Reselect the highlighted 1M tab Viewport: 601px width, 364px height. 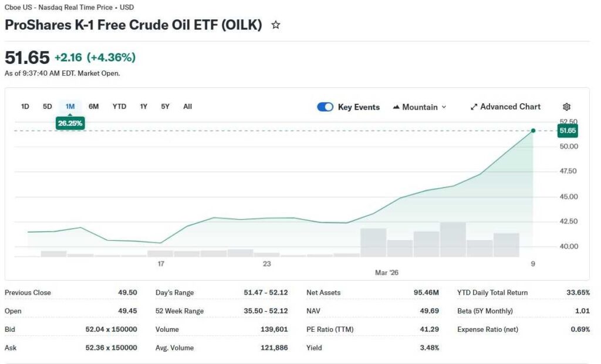pyautogui.click(x=70, y=106)
